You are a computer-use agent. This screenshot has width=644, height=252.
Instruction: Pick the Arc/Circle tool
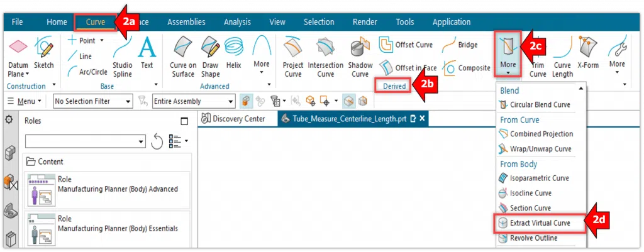(x=87, y=72)
